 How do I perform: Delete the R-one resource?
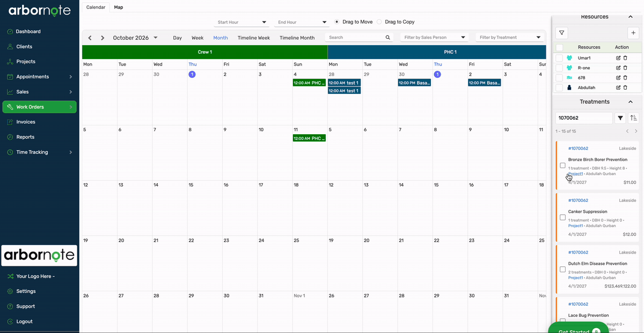coord(625,68)
